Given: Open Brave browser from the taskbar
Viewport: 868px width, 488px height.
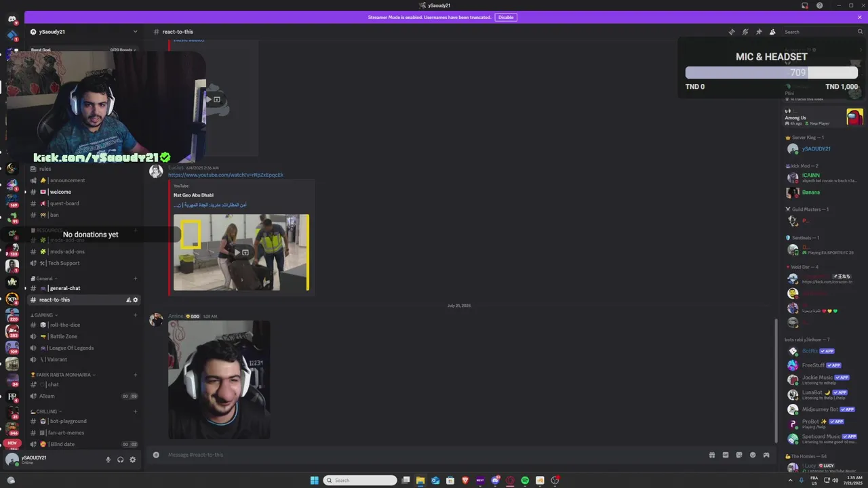Looking at the screenshot, I should pos(465,481).
